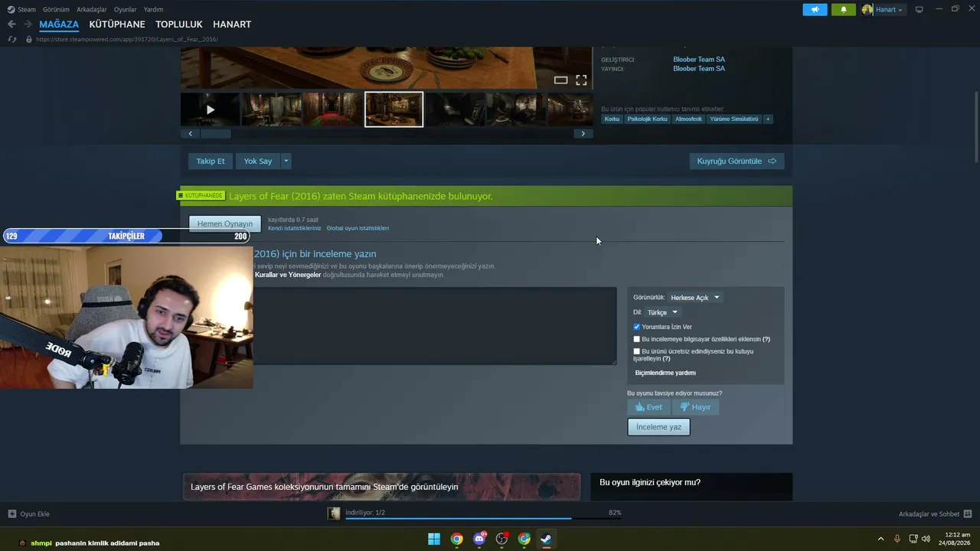
Task: Click the Hemen Oynayın button
Action: tap(225, 223)
